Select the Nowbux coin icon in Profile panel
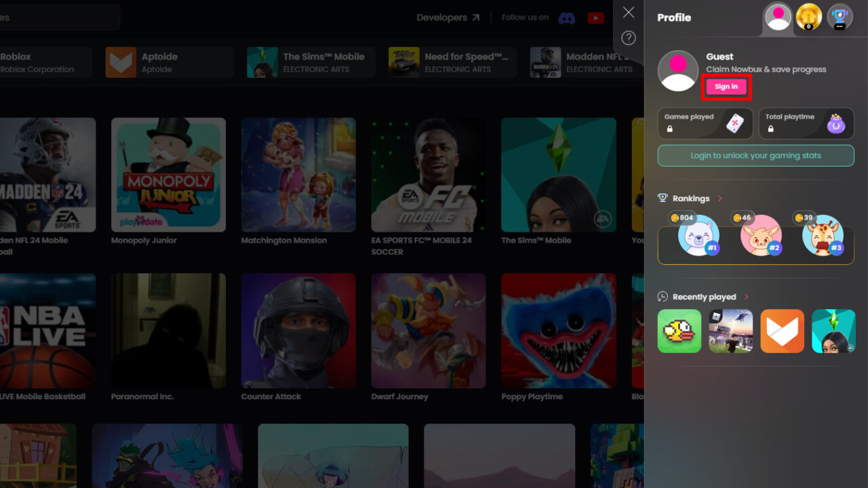The width and height of the screenshot is (868, 488). 808,17
